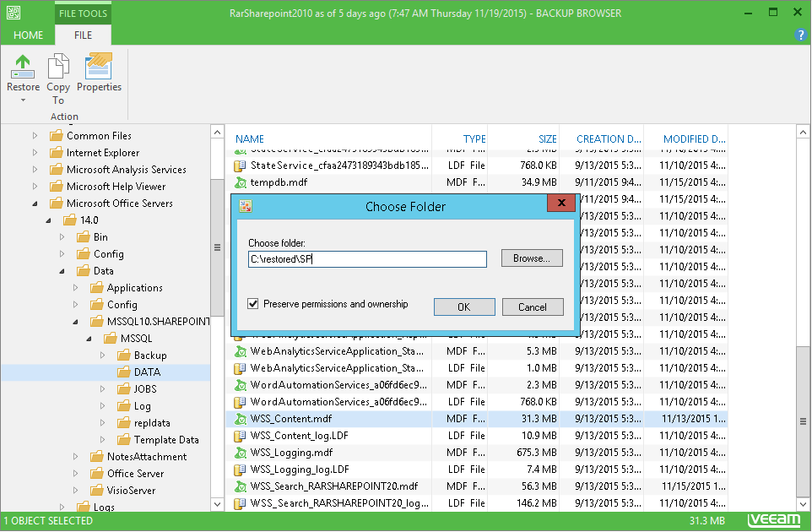812x532 pixels.
Task: Select the repldata folder icon
Action: click(123, 423)
